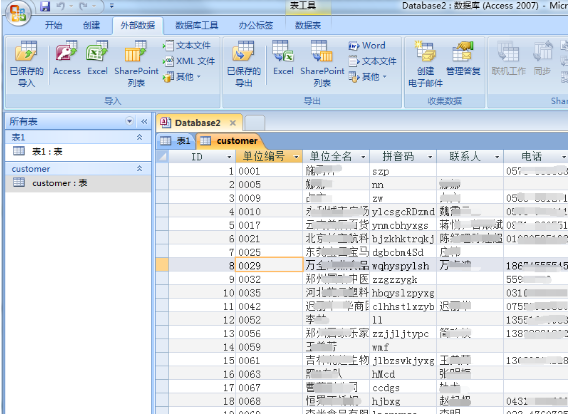Select the 外部数据 ribbon tab
Image resolution: width=568 pixels, height=418 pixels.
[138, 25]
